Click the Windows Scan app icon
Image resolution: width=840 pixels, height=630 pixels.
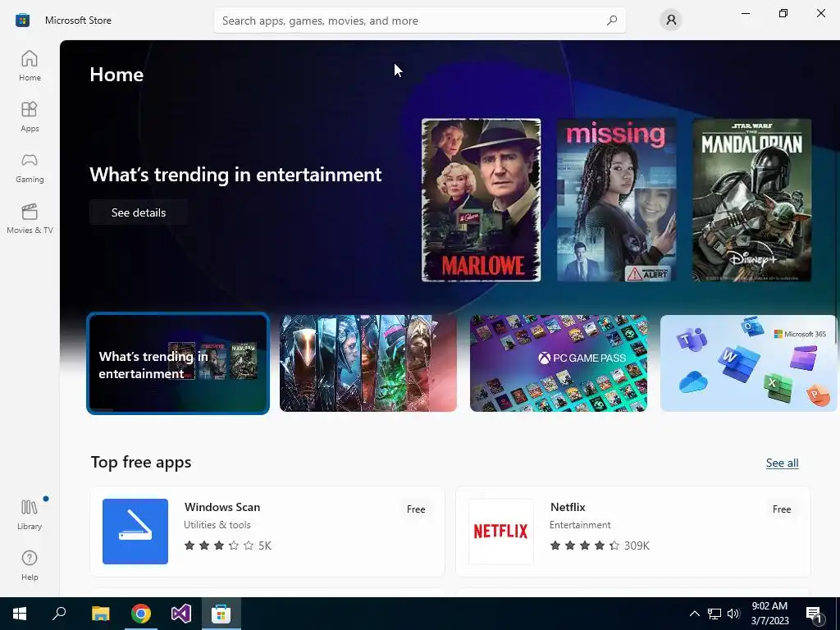135,532
